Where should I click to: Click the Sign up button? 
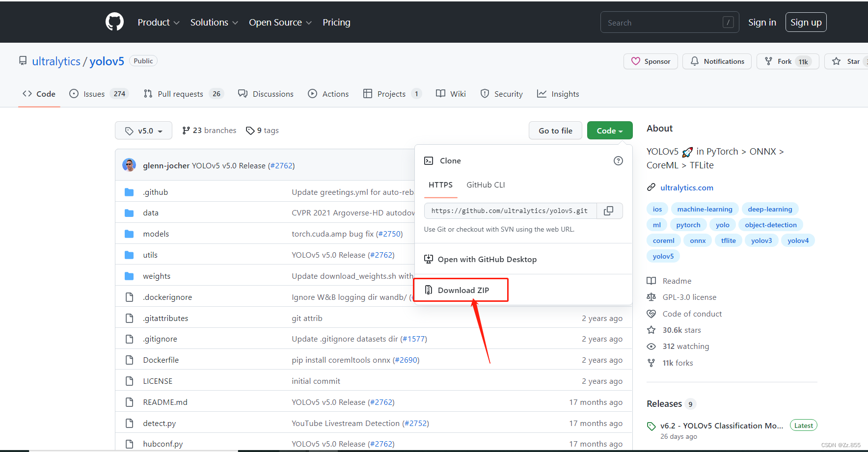pyautogui.click(x=806, y=22)
